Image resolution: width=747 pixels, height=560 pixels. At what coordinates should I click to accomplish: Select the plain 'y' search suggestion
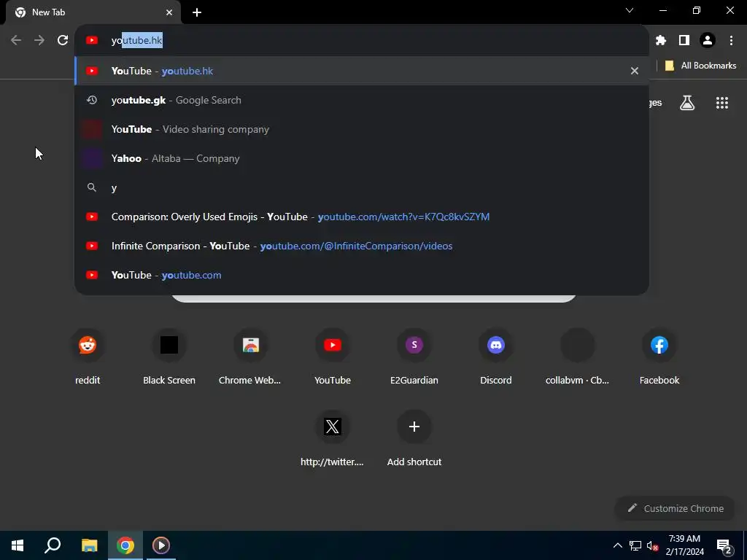point(362,187)
